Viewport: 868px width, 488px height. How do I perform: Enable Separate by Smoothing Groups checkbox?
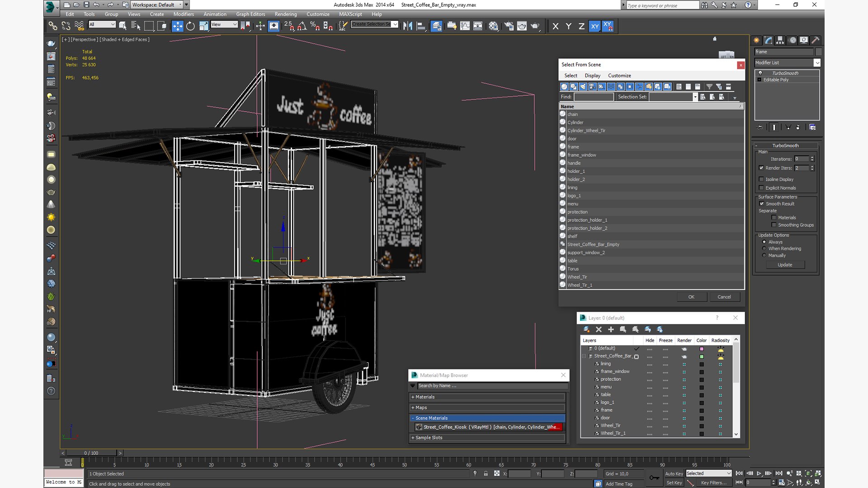coord(774,225)
